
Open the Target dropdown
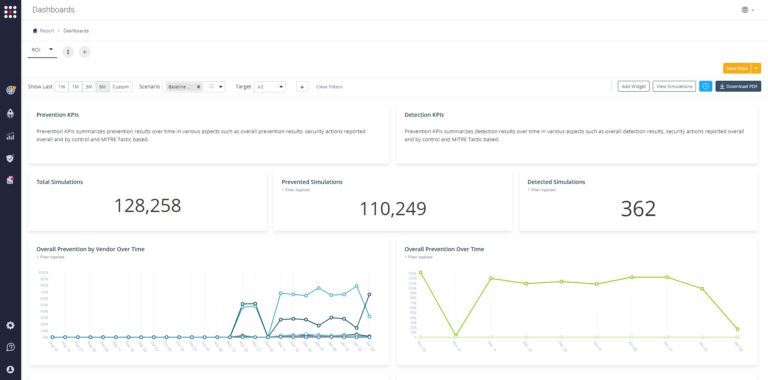[x=269, y=87]
